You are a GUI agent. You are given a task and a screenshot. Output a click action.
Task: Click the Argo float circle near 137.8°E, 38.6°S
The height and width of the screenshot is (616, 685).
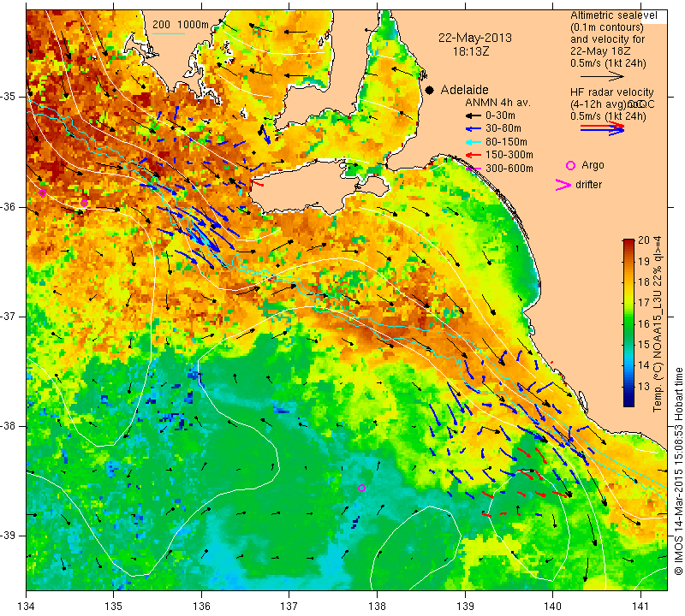coord(361,488)
